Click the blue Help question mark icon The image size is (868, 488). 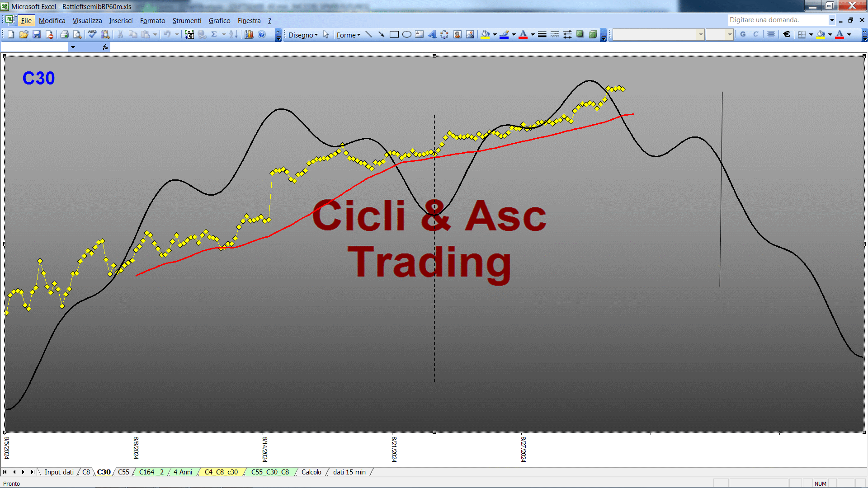click(x=262, y=34)
